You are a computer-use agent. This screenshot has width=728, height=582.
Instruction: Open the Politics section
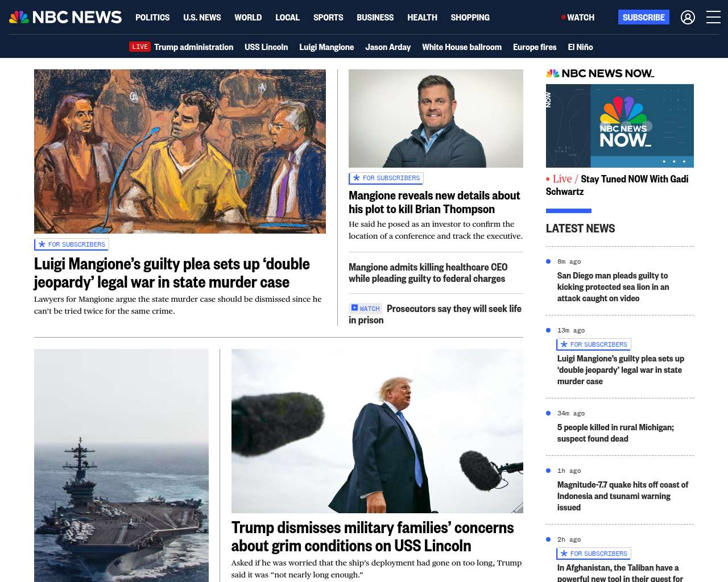152,18
